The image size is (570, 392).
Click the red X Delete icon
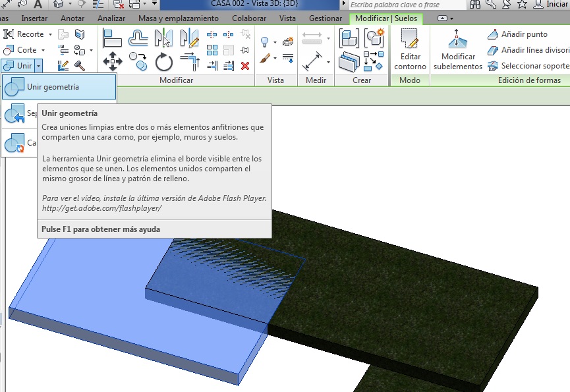[x=245, y=65]
